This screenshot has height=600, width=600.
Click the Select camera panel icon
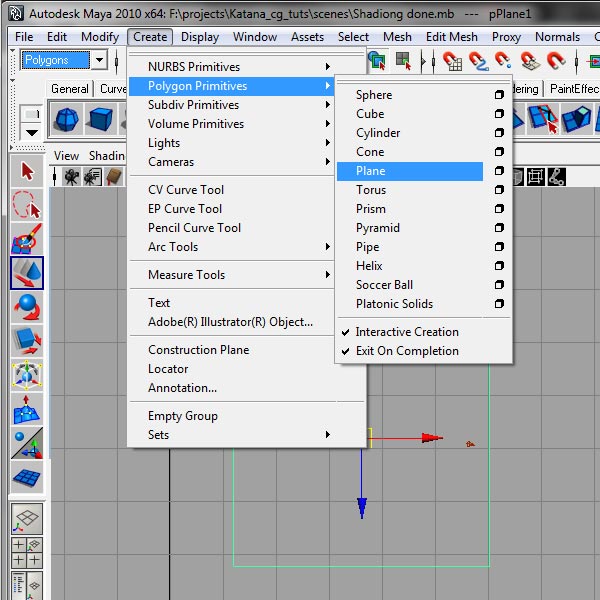[71, 177]
